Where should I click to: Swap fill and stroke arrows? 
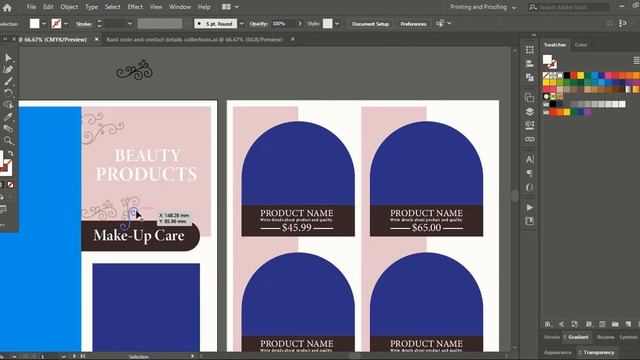[x=11, y=153]
